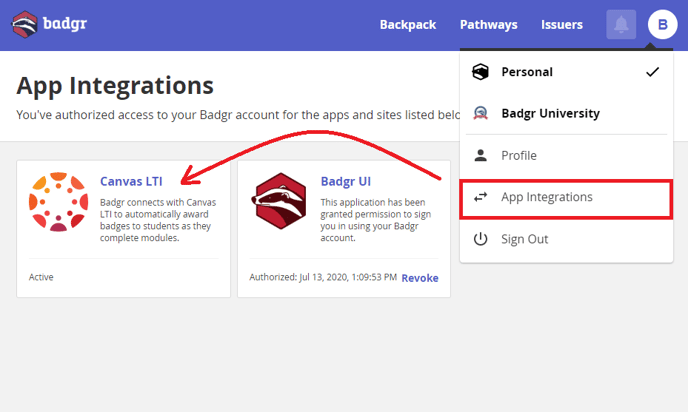This screenshot has width=688, height=412.
Task: Open Profile from the menu
Action: [566, 155]
